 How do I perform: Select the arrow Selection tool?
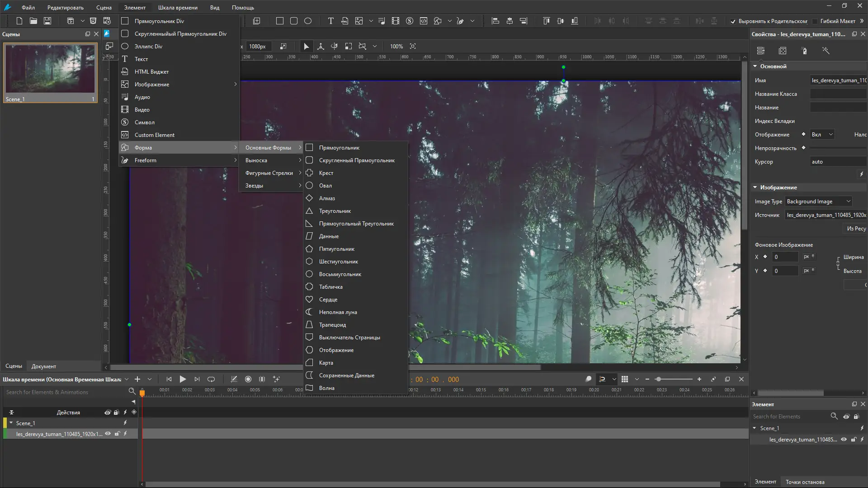[306, 46]
